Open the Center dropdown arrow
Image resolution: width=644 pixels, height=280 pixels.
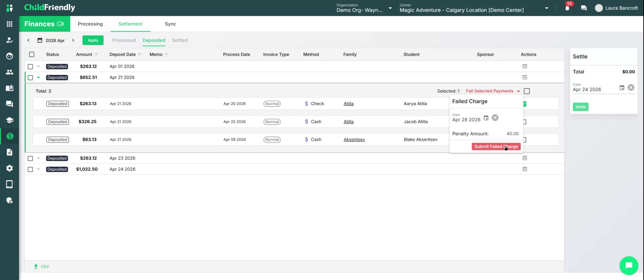click(547, 8)
